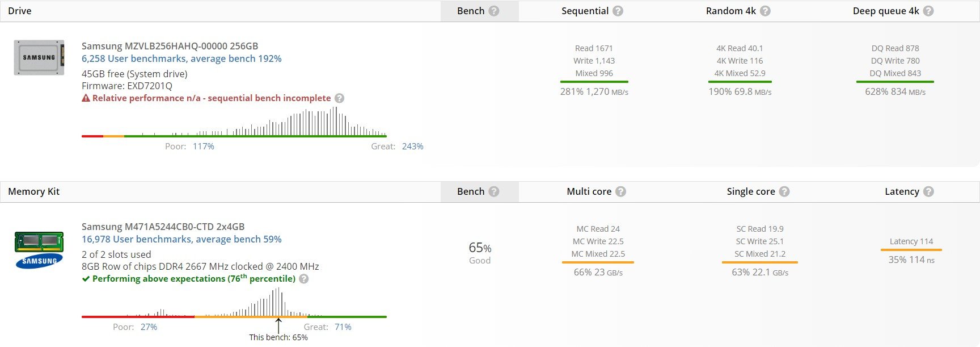Click help icon beside Deep queue 4k
Screen dimensions: 980x347
[928, 11]
